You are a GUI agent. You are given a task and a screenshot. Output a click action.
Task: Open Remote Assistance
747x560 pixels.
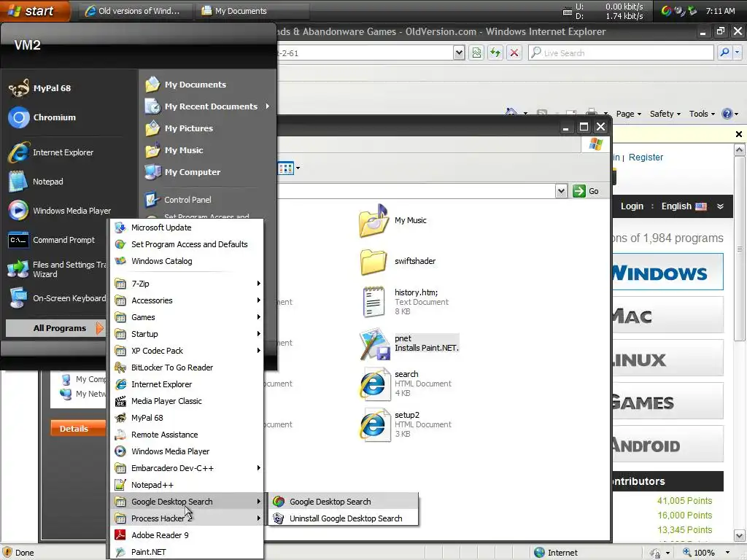(x=187, y=435)
